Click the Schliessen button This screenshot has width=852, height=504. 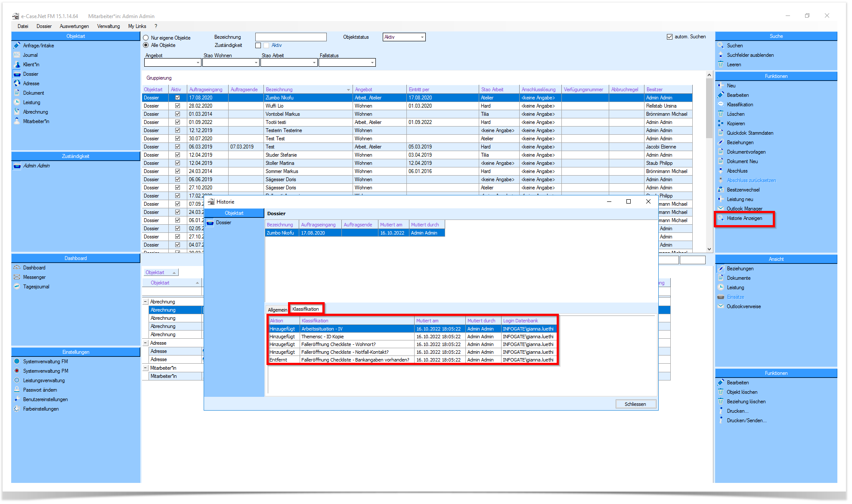pos(635,404)
